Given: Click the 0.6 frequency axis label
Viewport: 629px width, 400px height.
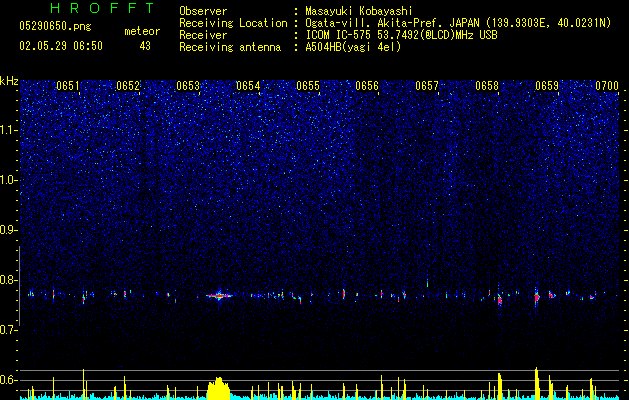Looking at the screenshot, I should tap(9, 380).
